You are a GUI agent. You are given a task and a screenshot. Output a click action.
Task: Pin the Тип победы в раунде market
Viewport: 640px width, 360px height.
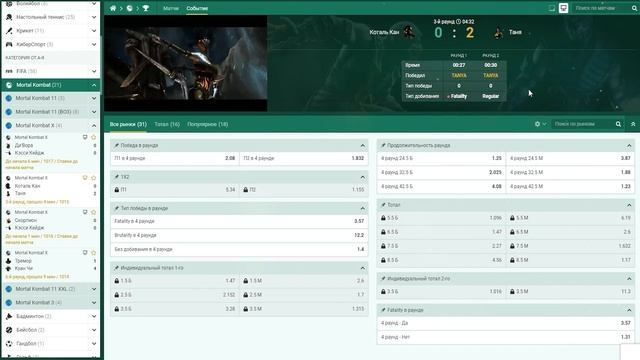(116, 208)
